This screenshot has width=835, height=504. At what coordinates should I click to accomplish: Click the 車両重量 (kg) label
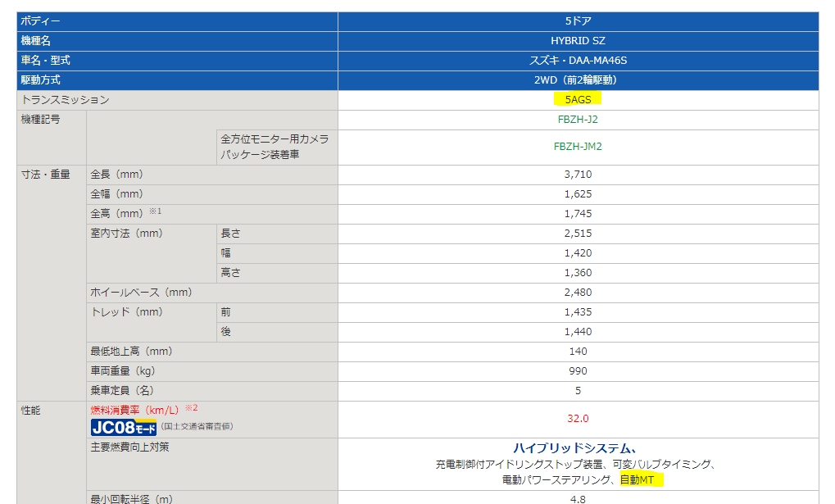tap(122, 372)
